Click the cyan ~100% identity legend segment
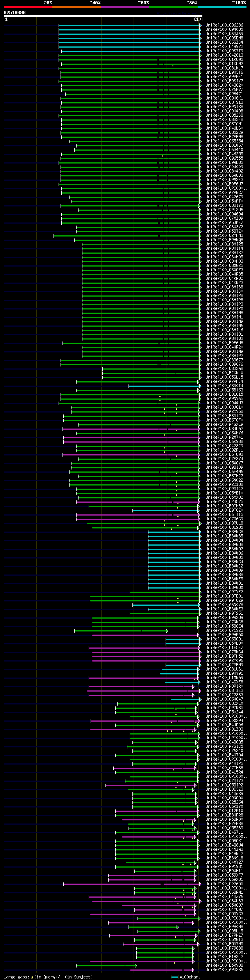Screen dimensions: 250x980 (x=221, y=7)
